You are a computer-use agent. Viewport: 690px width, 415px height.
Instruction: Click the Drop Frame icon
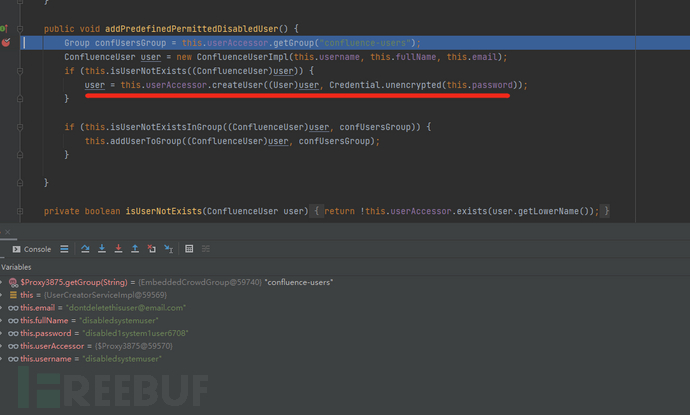pos(152,249)
